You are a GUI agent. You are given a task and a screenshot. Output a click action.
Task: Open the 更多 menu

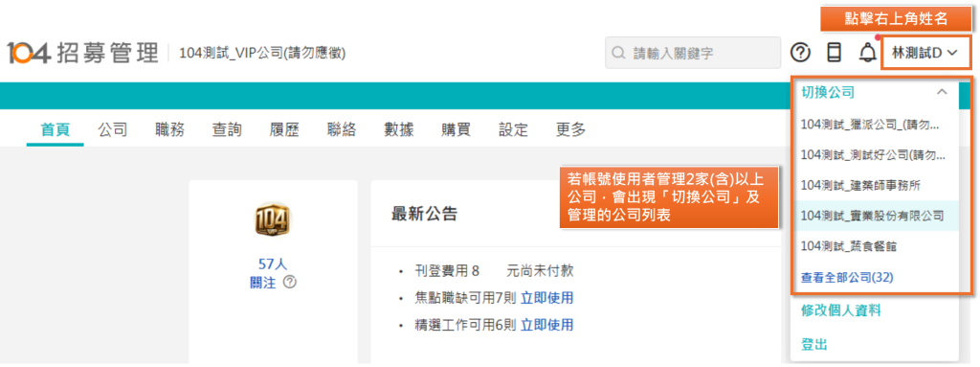coord(571,129)
